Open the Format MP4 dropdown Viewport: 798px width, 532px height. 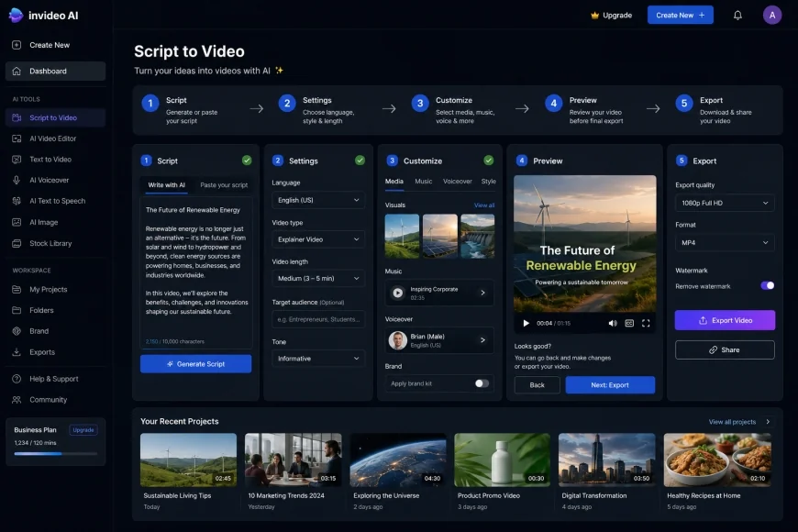725,243
